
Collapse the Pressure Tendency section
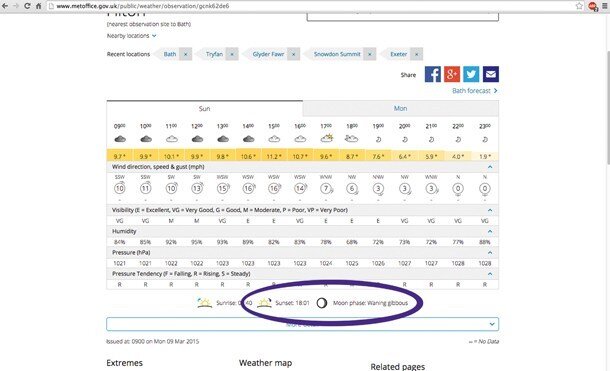click(x=490, y=274)
